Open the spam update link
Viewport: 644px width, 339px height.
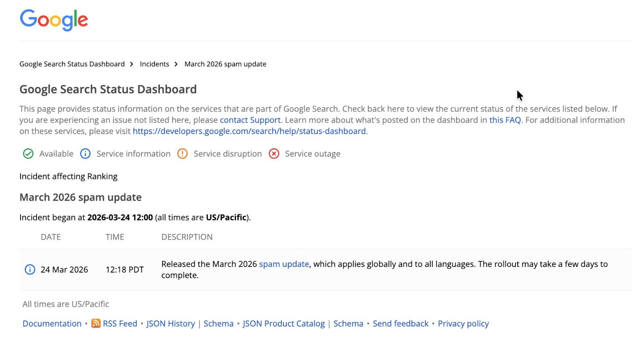(284, 264)
